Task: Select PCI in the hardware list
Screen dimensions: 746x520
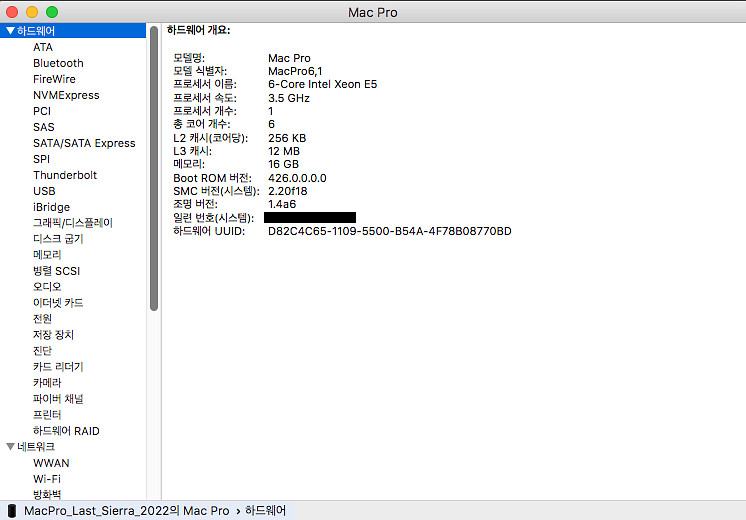Action: click(42, 111)
